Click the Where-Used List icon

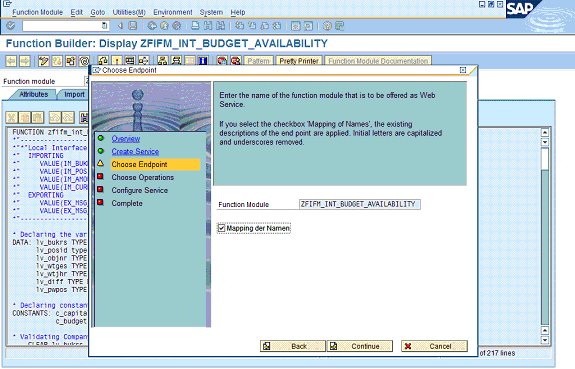point(144,61)
